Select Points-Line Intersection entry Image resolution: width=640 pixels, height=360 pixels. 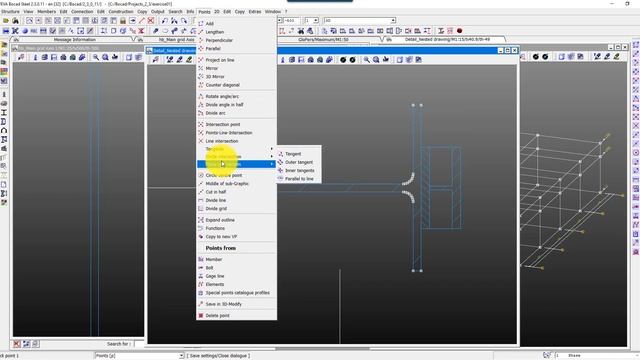coord(229,133)
